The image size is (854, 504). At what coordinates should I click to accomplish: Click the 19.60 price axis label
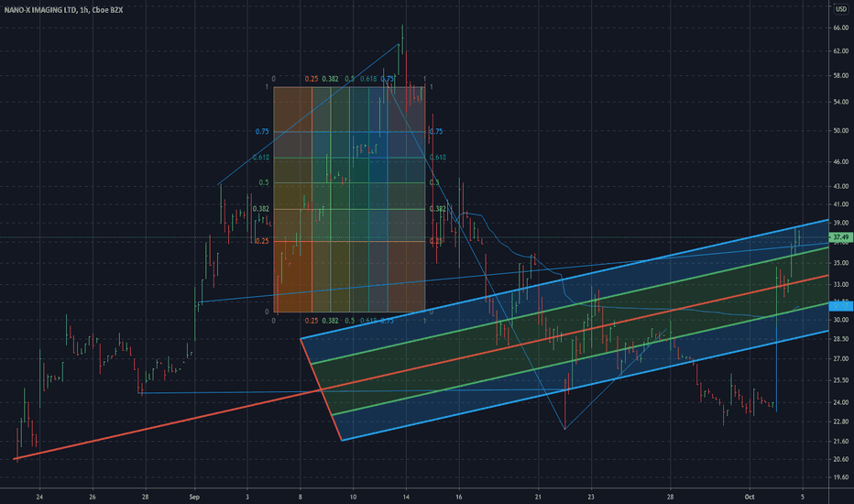(x=840, y=477)
